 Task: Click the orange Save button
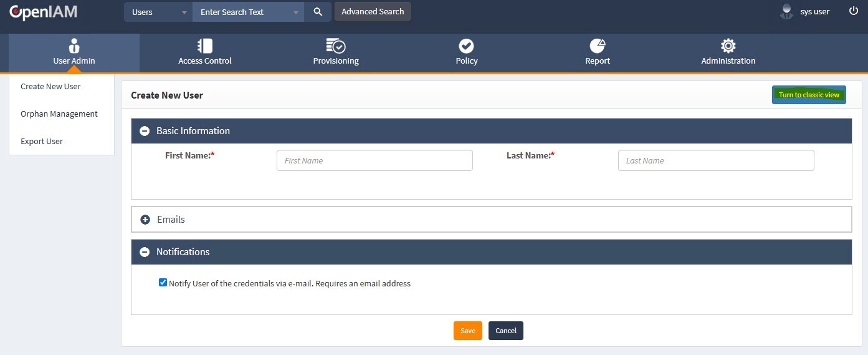tap(468, 331)
